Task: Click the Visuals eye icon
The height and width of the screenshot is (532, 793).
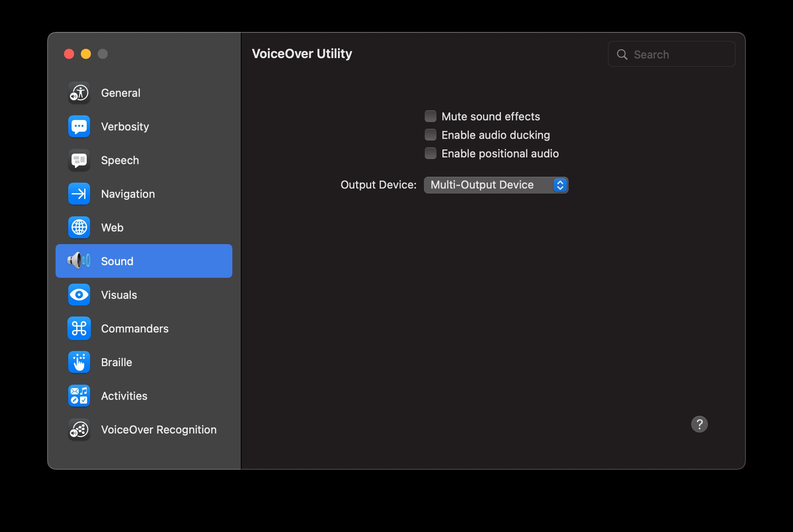Action: click(x=79, y=295)
